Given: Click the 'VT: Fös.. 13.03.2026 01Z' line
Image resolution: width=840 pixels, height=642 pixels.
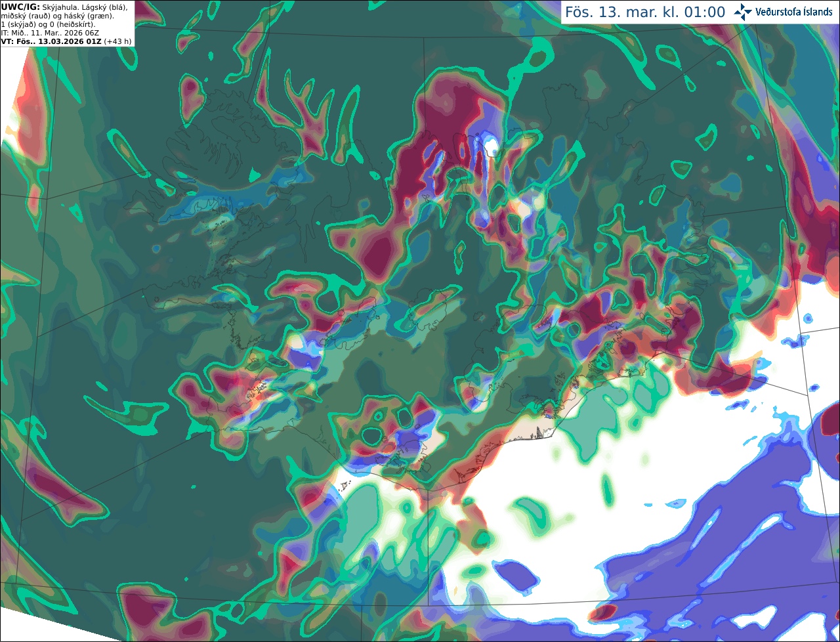Looking at the screenshot, I should pyautogui.click(x=51, y=41).
